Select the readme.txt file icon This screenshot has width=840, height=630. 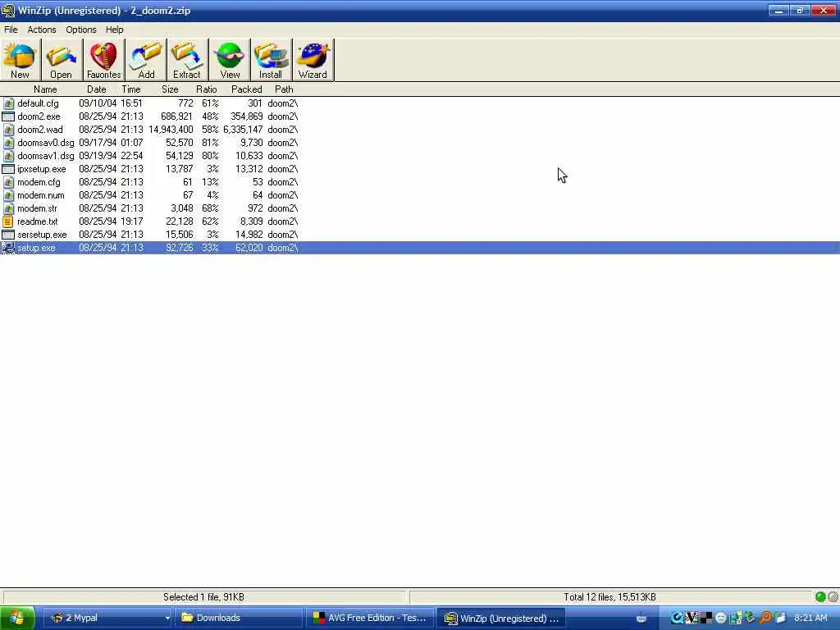tap(8, 221)
